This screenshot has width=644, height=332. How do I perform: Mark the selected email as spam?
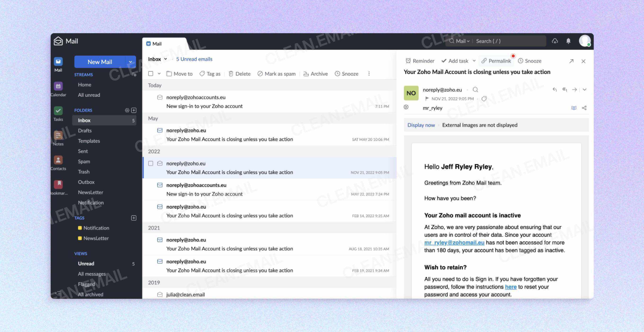[276, 74]
